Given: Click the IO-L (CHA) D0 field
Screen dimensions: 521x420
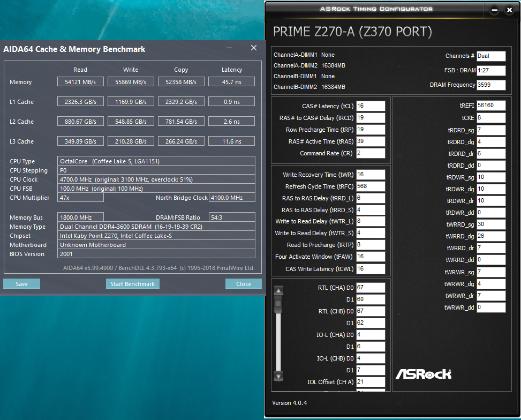Looking at the screenshot, I should tap(371, 334).
